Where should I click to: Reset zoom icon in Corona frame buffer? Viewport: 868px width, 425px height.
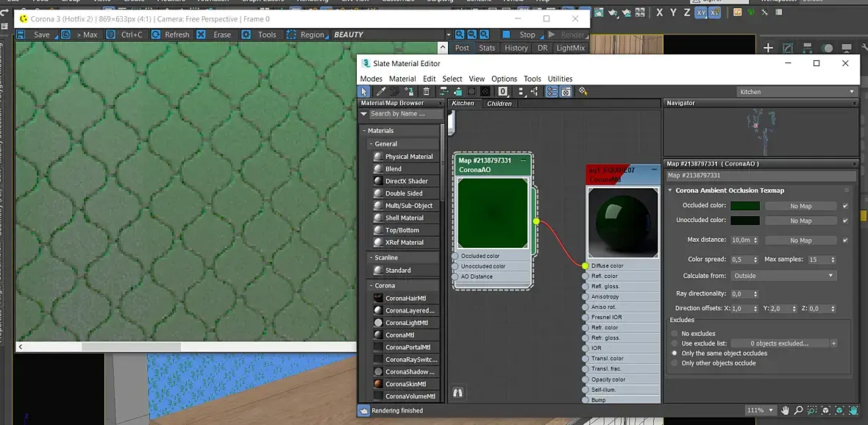pyautogui.click(x=484, y=35)
